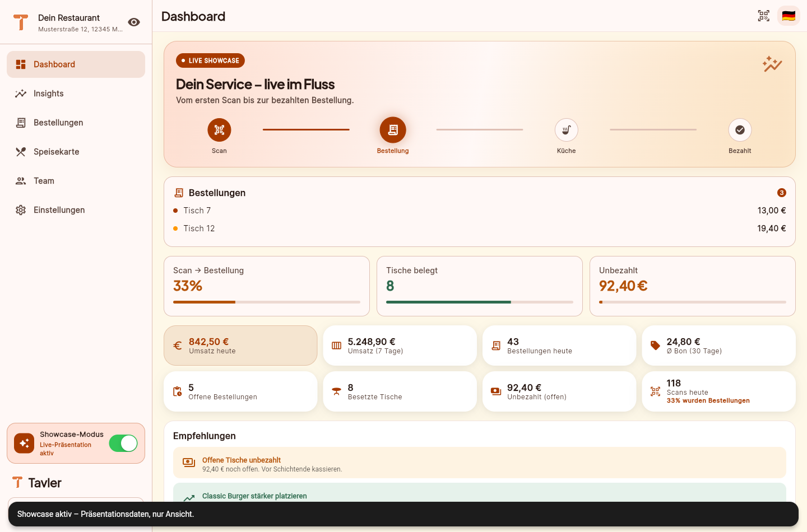Image resolution: width=807 pixels, height=532 pixels.
Task: Open the Umsatz heute card
Action: (x=240, y=346)
